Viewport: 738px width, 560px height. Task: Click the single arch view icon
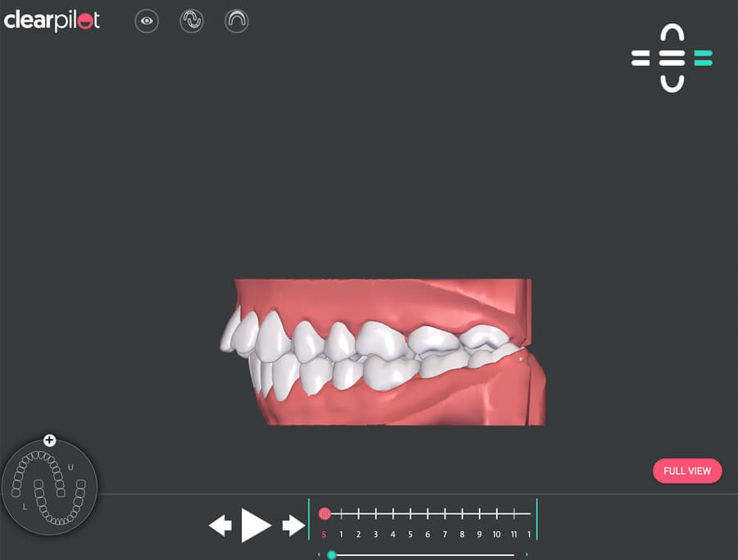tap(236, 21)
